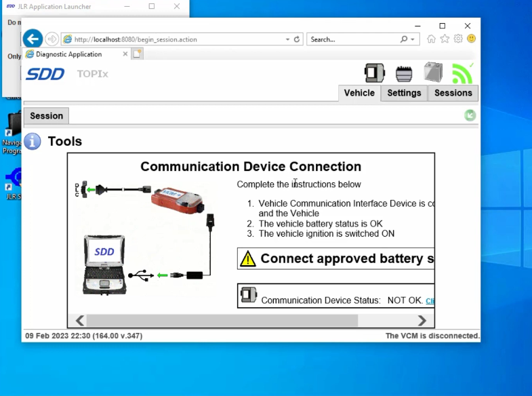Screen dimensions: 532x396
Task: Click the Communication Device Connection heading
Action: [x=251, y=166]
